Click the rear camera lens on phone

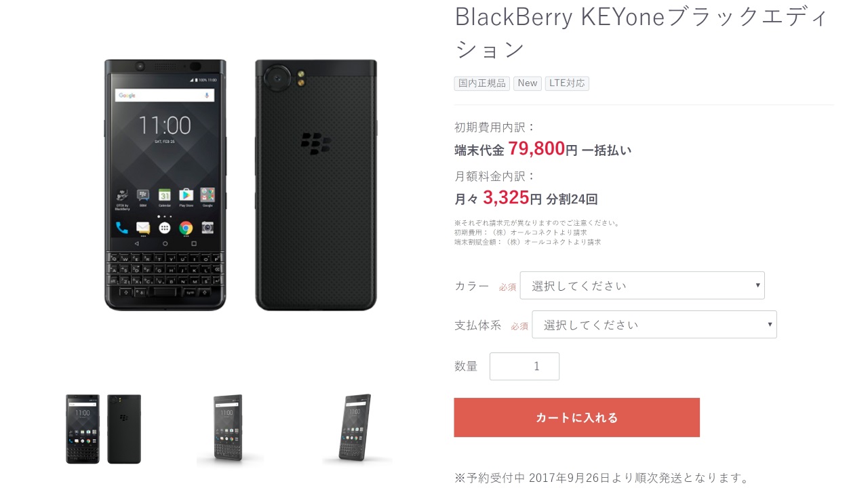point(277,79)
